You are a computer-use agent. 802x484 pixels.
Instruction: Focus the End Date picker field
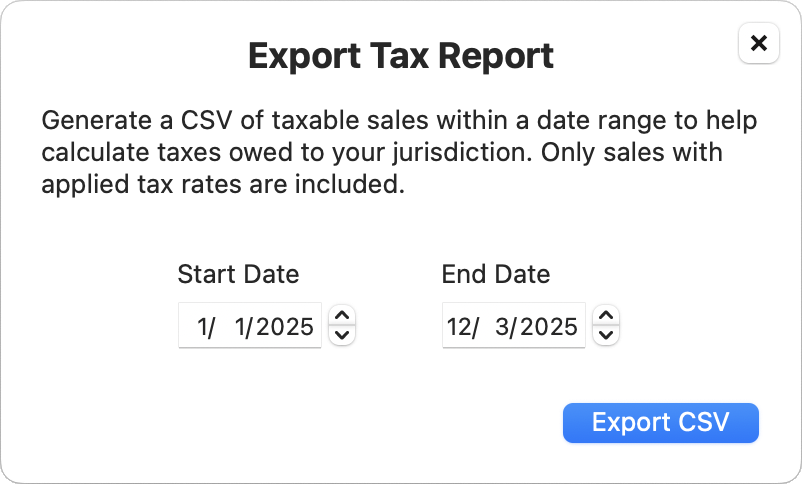513,326
